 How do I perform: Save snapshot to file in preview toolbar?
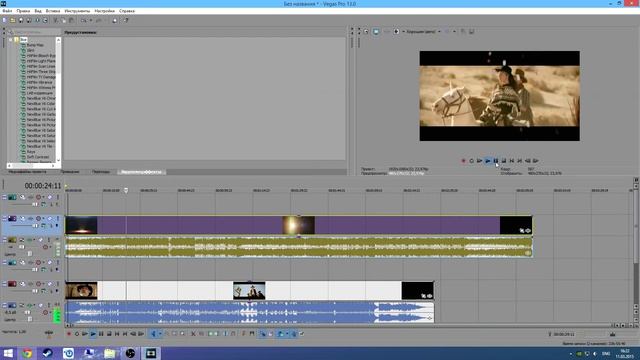471,31
